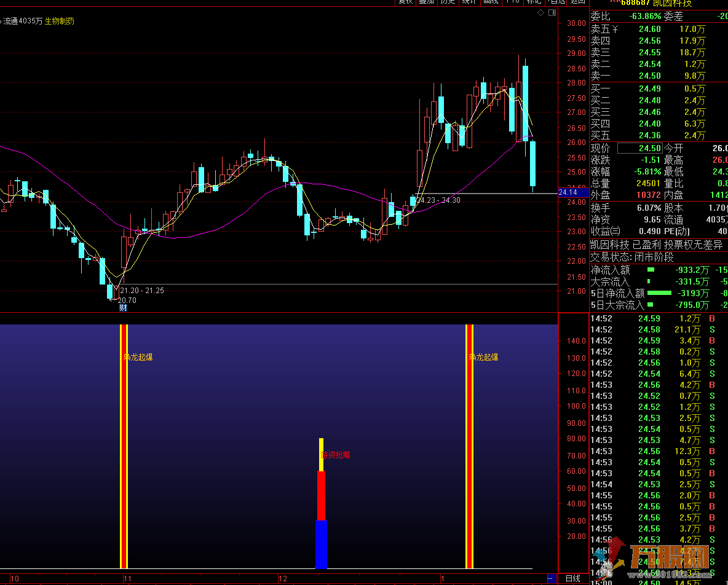Toggle the side panel icon beside the diamond
This screenshot has height=585, width=728.
(x=551, y=12)
